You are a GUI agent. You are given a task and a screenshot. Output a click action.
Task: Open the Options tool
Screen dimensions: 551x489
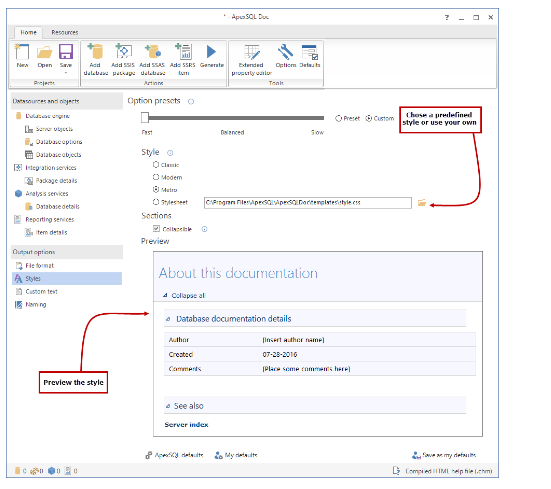tap(285, 52)
